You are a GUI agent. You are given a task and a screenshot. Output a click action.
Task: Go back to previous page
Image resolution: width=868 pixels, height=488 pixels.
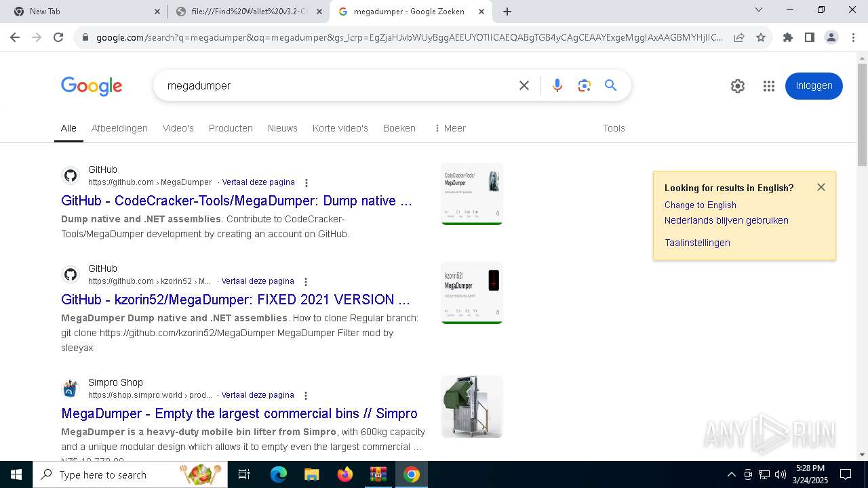(x=15, y=37)
